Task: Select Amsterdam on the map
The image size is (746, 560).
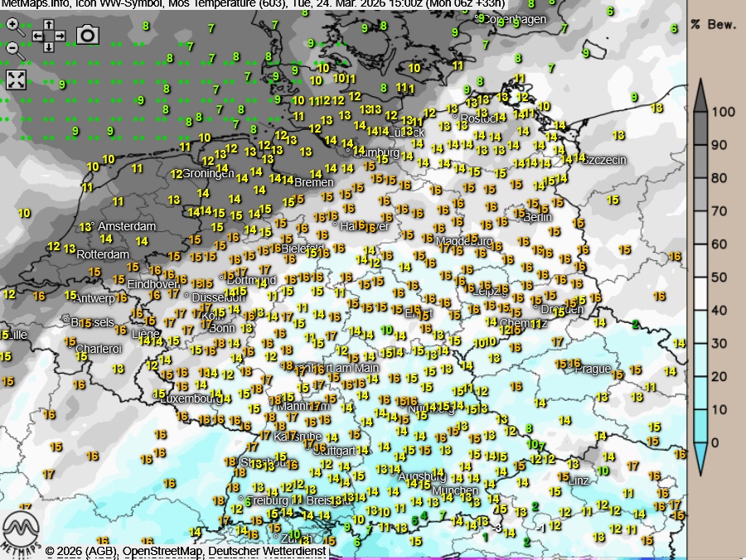Action: [x=127, y=226]
